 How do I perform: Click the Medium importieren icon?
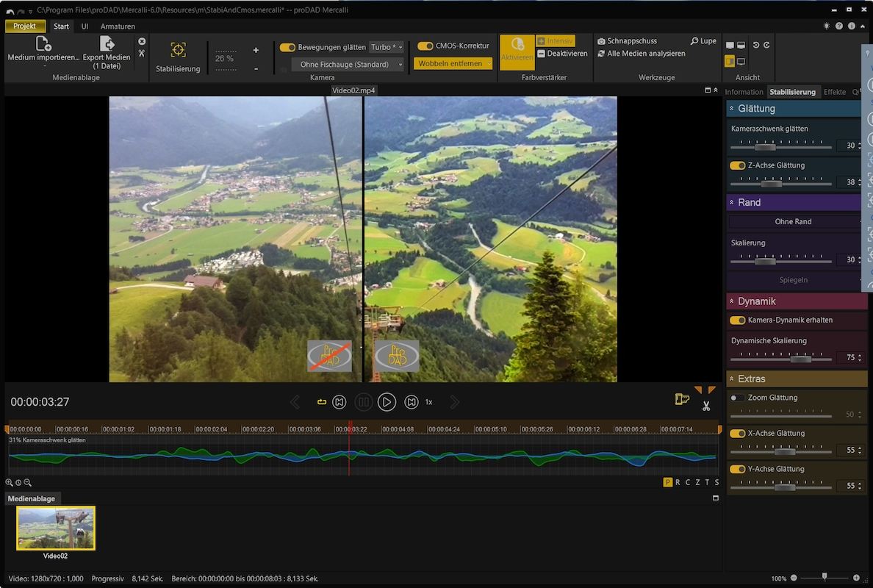(43, 44)
